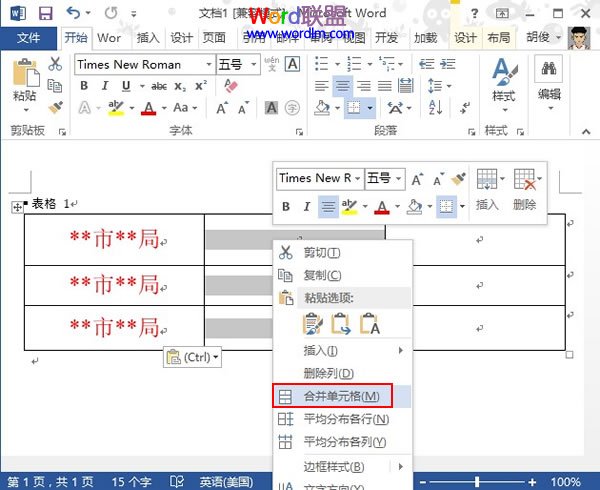Click the 删除 button in the mini toolbar
Screen dimensions: 600x490
(526, 189)
